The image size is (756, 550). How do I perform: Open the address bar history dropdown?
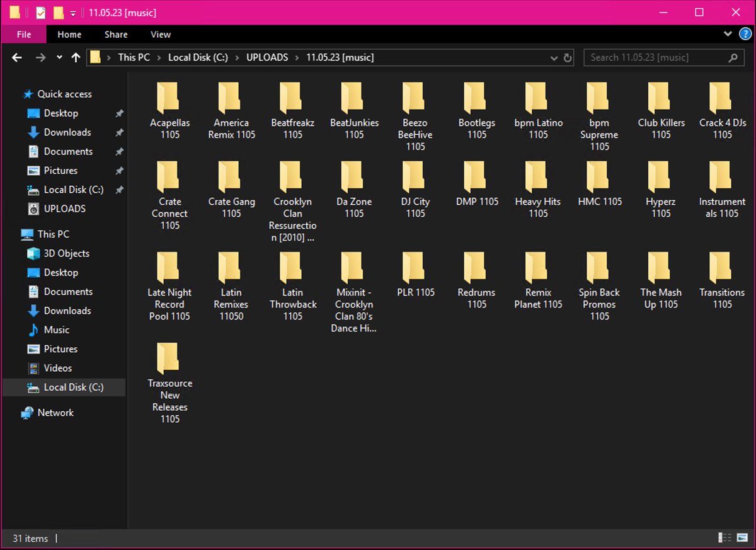(554, 58)
